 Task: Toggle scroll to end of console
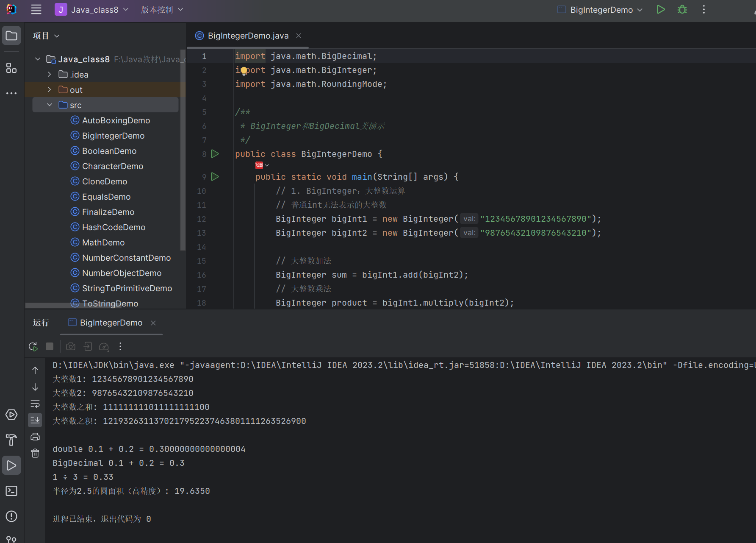coord(35,420)
